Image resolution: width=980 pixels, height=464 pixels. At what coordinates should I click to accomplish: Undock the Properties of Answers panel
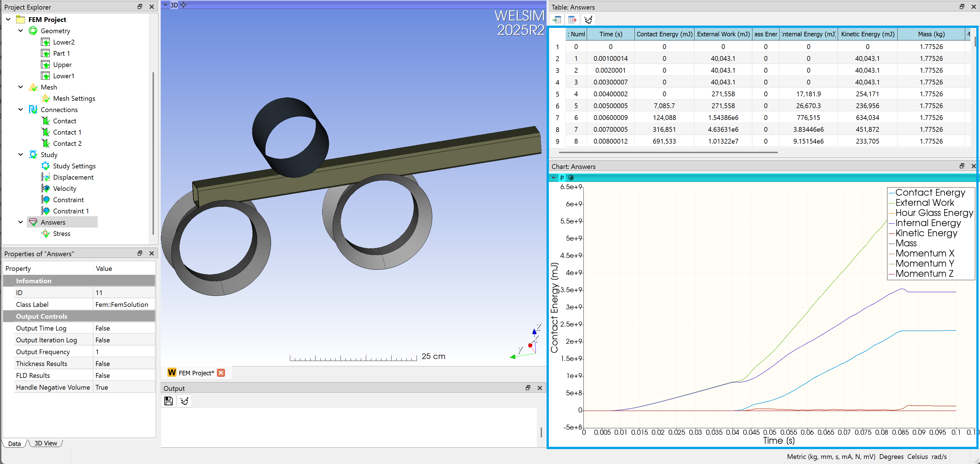140,253
